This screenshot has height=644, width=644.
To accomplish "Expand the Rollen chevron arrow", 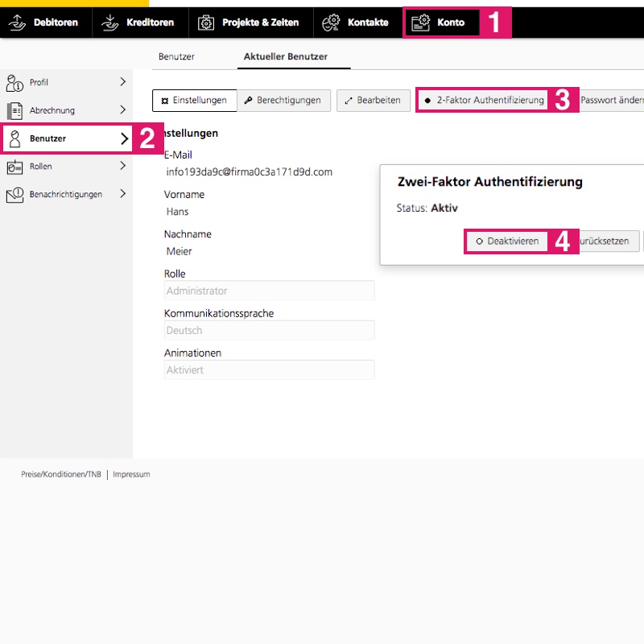I will coord(123,167).
